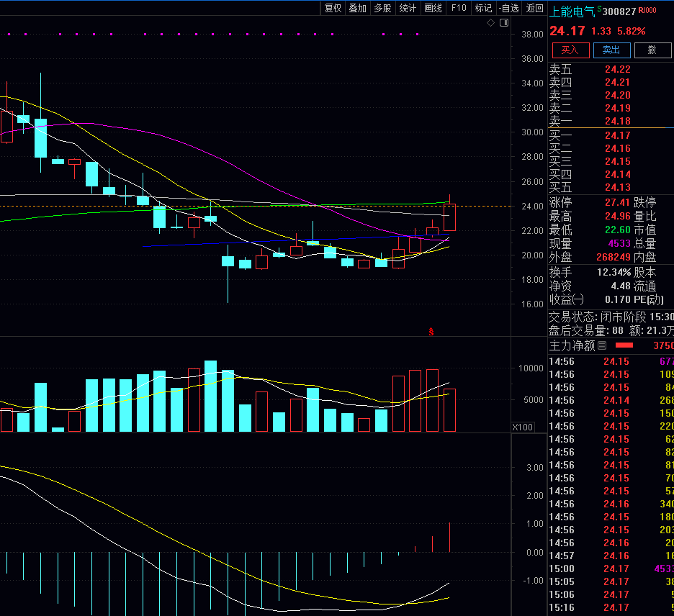This screenshot has height=616, width=674.
Task: Click the 最高 value 24.96
Action: pyautogui.click(x=618, y=216)
